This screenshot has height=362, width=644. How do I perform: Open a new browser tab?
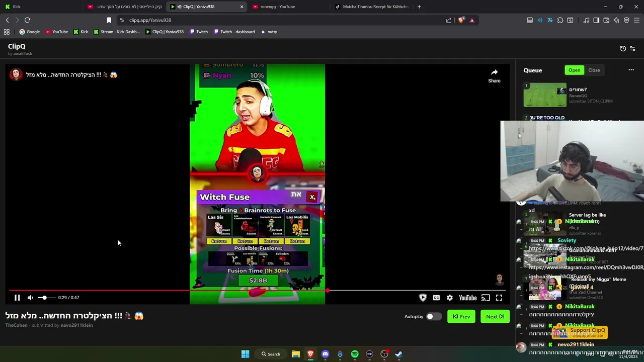(419, 7)
